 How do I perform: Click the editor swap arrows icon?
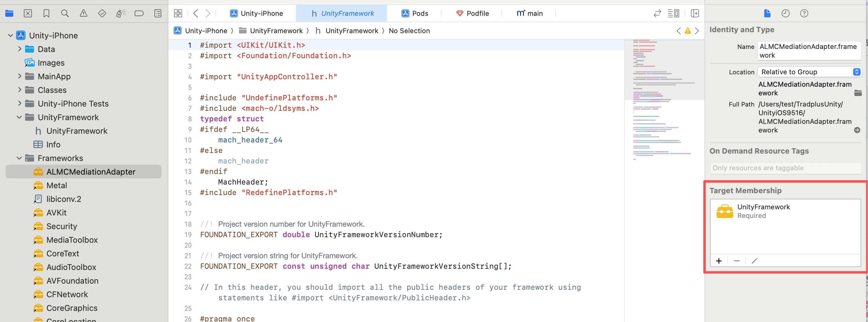pyautogui.click(x=658, y=14)
